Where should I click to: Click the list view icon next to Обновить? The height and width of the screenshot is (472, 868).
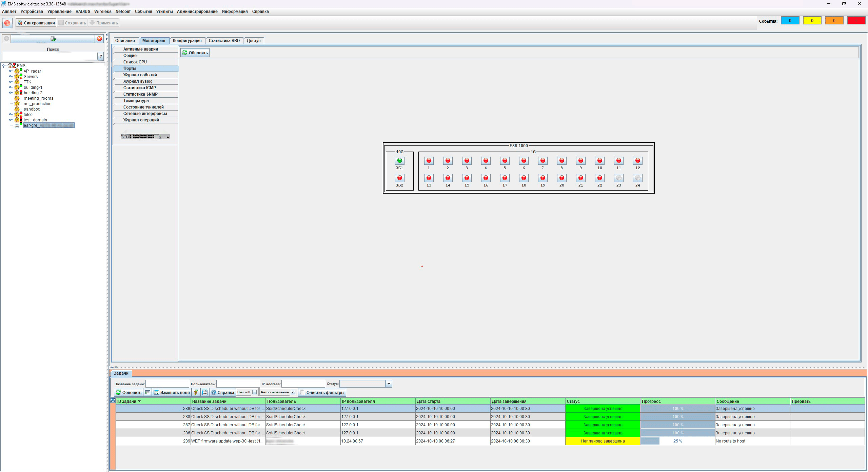[x=147, y=392]
